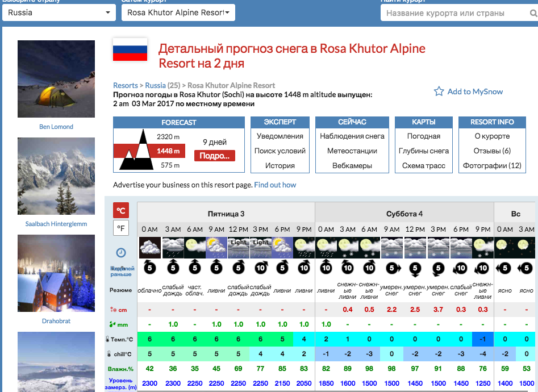Open Фотографии (12) photos link

coord(492,166)
